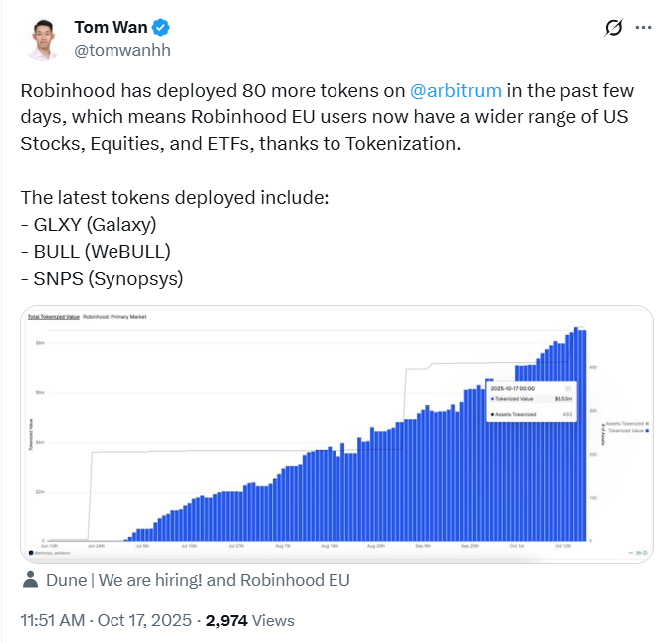Click the Tom Wan display name
The height and width of the screenshot is (643, 672).
[109, 27]
